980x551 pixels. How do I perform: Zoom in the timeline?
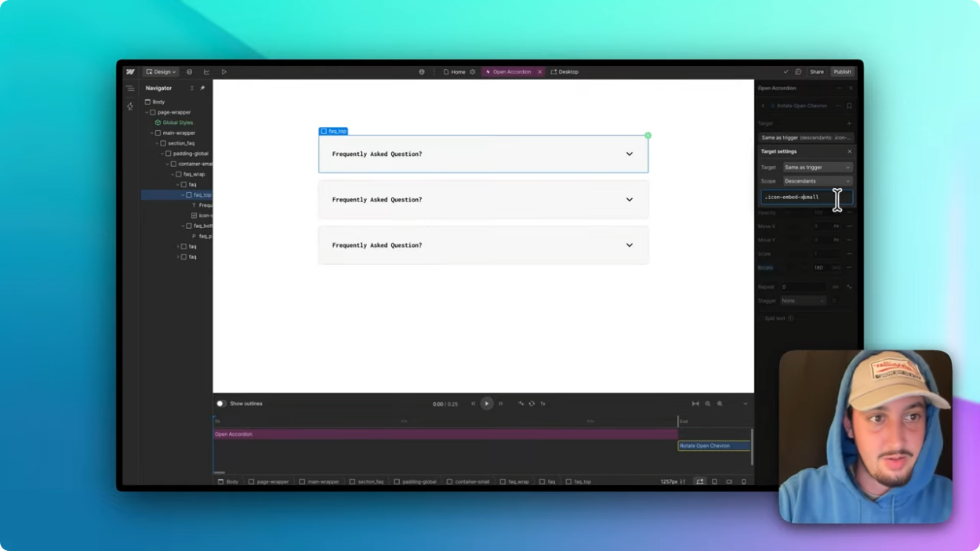point(720,404)
